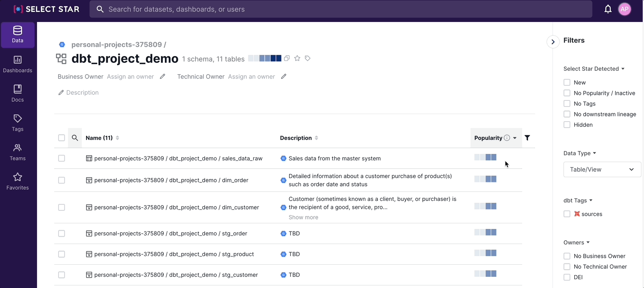Check the sources dbt tag filter
644x288 pixels.
567,214
